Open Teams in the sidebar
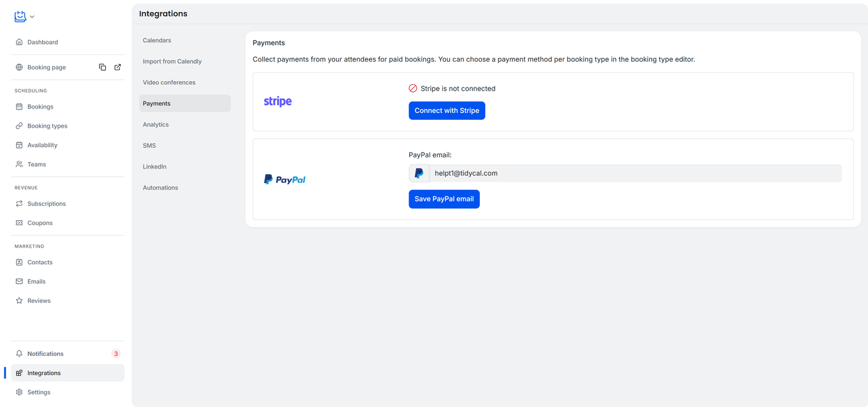This screenshot has width=868, height=407. click(x=68, y=164)
